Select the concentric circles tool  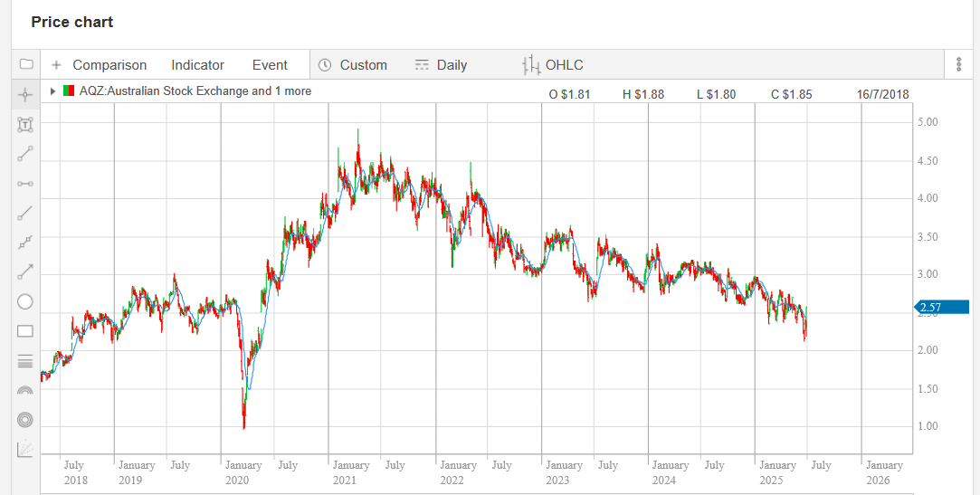coord(25,420)
